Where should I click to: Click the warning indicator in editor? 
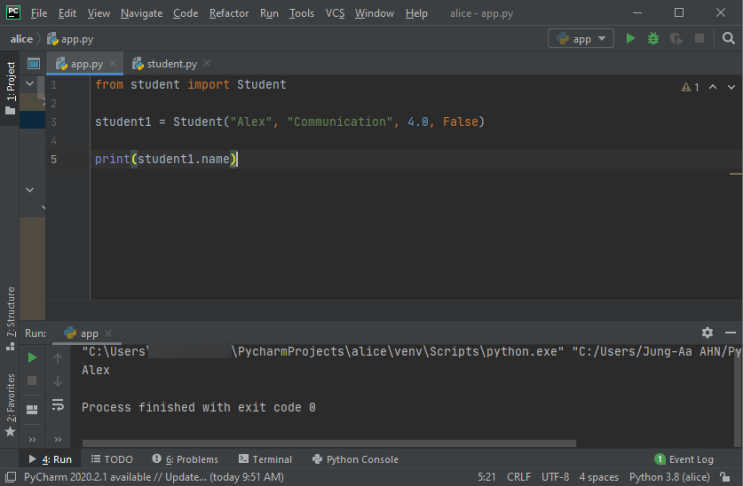690,87
